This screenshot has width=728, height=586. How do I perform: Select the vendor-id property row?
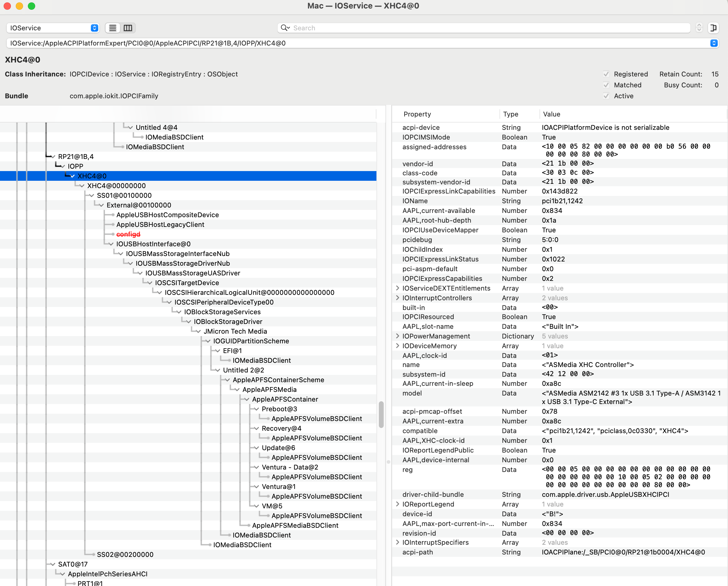[x=559, y=164]
